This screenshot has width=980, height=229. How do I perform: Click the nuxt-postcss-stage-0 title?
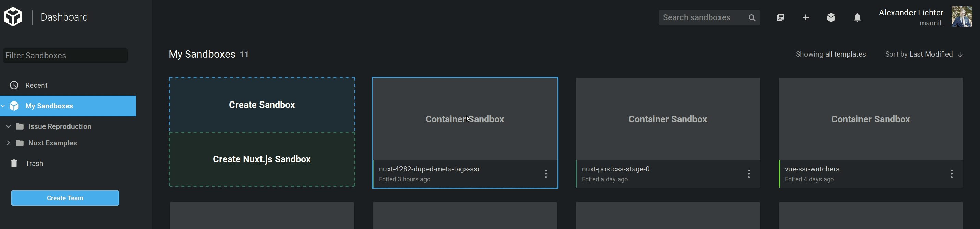click(615, 169)
